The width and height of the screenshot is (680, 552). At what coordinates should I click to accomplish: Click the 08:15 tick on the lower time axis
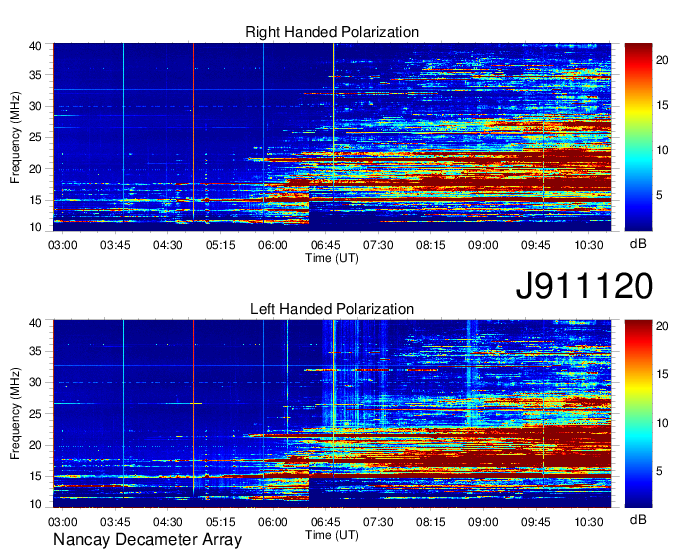coord(431,522)
